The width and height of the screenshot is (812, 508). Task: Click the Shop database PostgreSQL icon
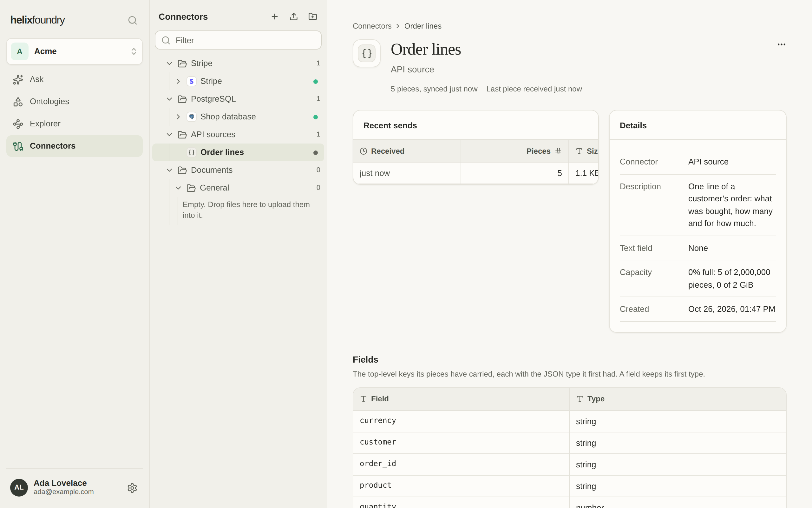(x=191, y=117)
